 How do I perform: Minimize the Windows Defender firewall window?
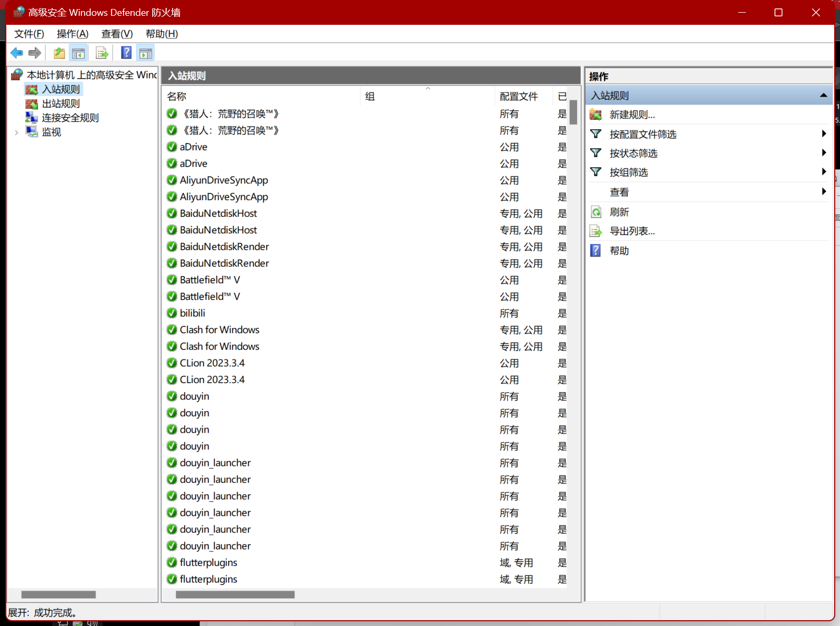point(742,12)
